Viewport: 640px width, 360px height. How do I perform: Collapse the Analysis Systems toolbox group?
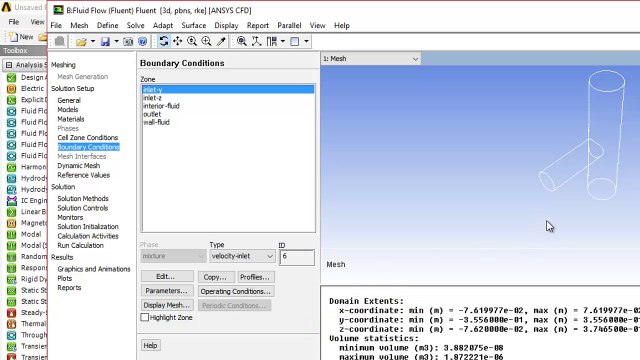tap(9, 65)
